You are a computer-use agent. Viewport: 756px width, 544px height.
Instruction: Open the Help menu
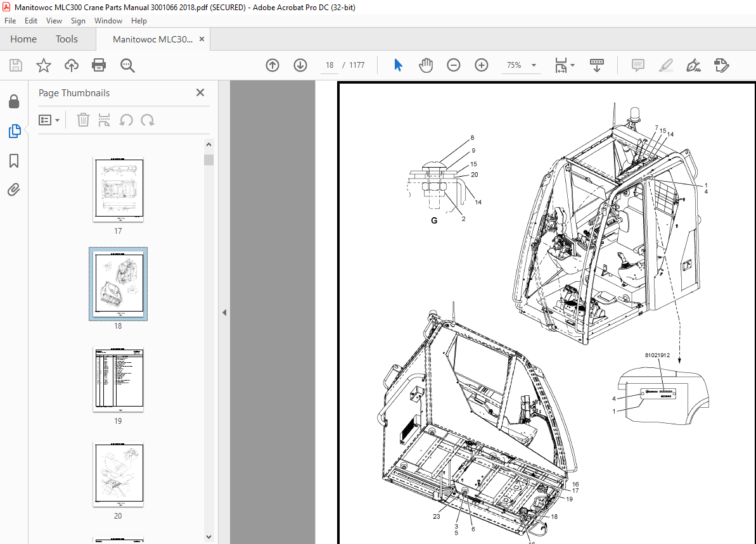[x=139, y=21]
